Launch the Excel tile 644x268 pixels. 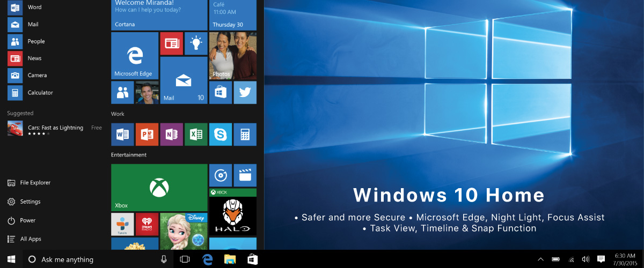(196, 135)
